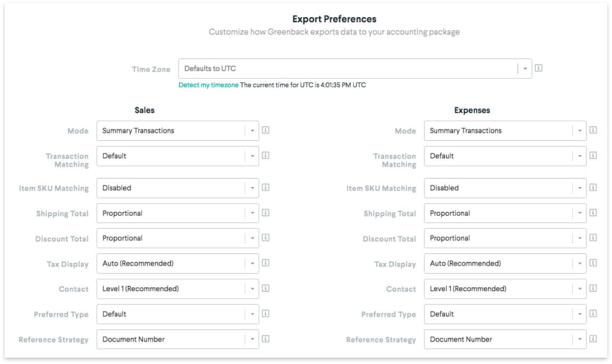The image size is (612, 364).
Task: Click the info icon beside Time Zone
Action: point(539,68)
